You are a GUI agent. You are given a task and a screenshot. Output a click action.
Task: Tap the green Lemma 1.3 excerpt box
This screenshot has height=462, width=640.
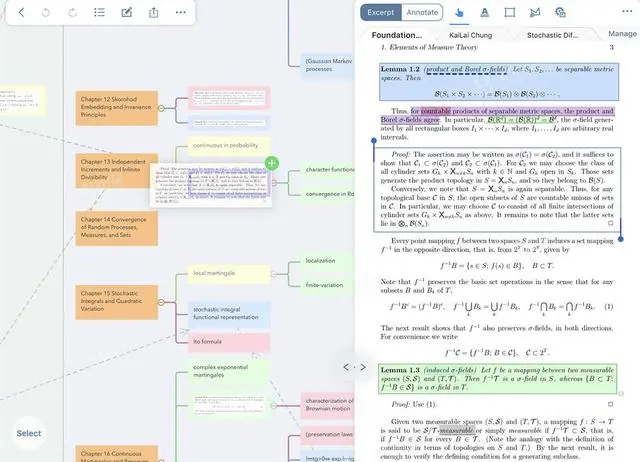498,379
